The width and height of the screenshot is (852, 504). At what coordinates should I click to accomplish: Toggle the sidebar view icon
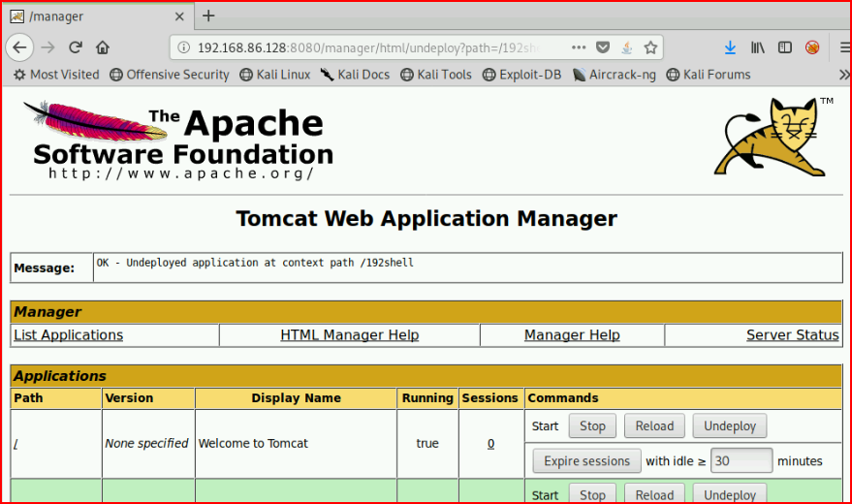point(784,47)
